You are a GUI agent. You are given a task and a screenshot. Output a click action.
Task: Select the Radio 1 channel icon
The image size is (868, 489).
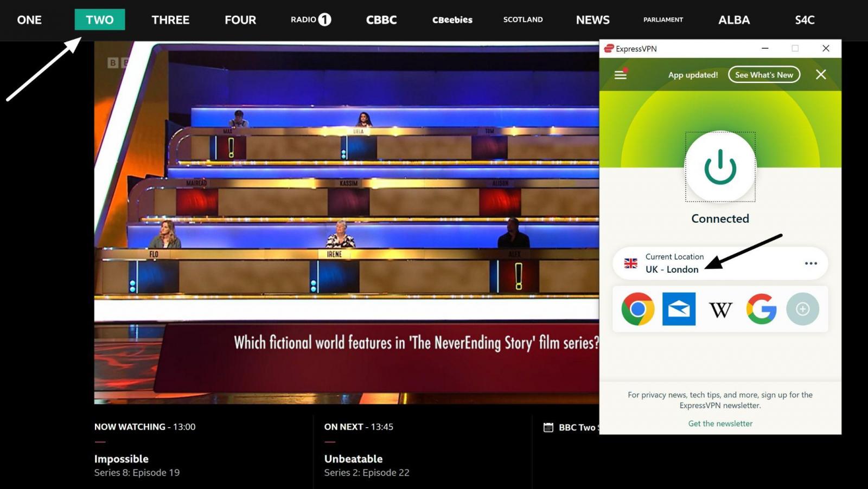pos(309,20)
